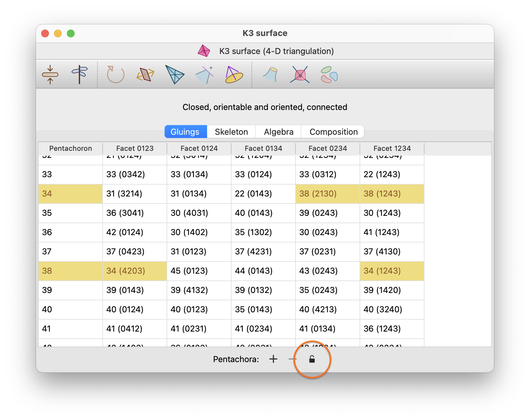Select the Gluings tab

pyautogui.click(x=185, y=132)
